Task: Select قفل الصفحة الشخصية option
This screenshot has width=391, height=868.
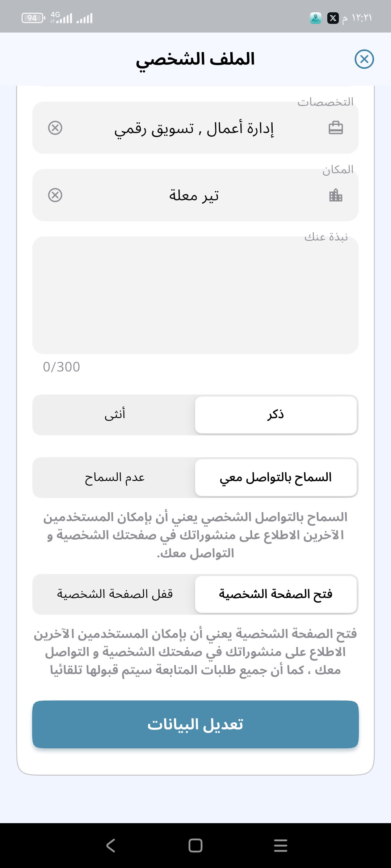Action: pos(114,594)
